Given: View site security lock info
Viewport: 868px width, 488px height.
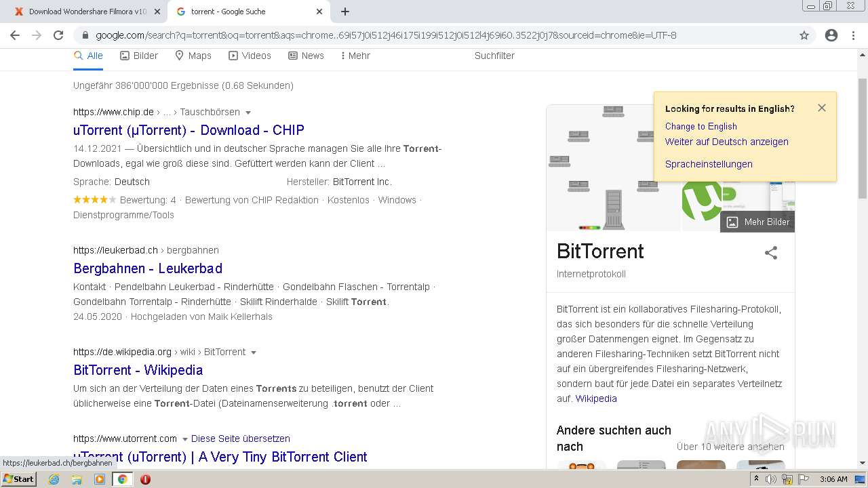Looking at the screenshot, I should [x=85, y=35].
